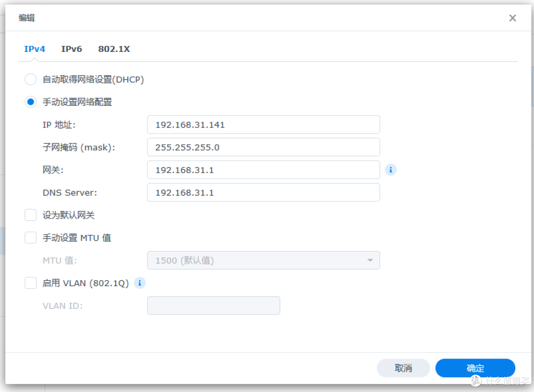Image resolution: width=534 pixels, height=392 pixels.
Task: Select the IPv4 tab
Action: [35, 49]
